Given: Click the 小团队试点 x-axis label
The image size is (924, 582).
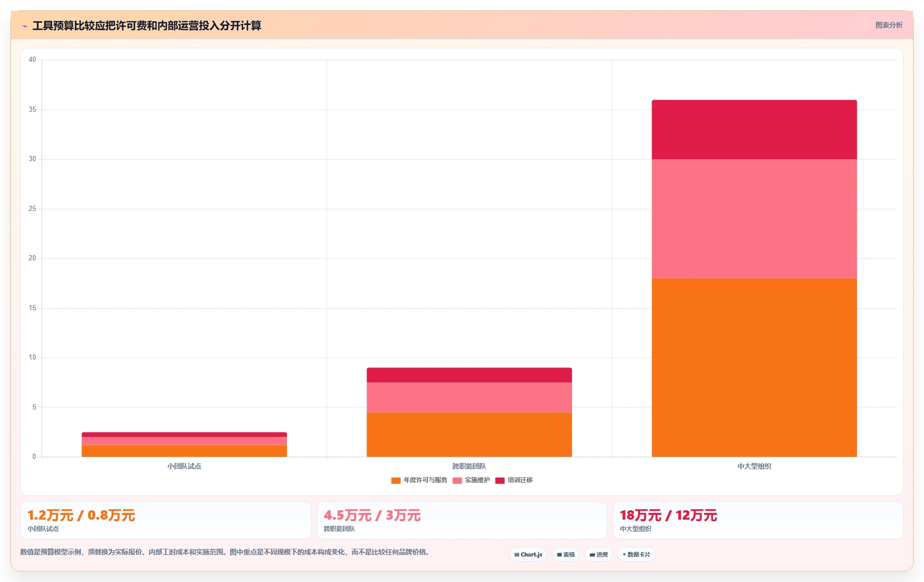Looking at the screenshot, I should click(184, 466).
